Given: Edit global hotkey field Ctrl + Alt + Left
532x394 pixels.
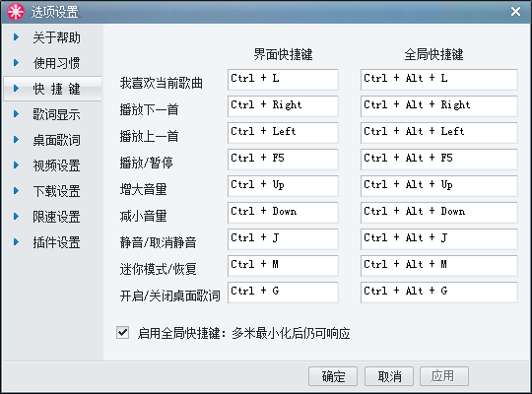Looking at the screenshot, I should (439, 133).
